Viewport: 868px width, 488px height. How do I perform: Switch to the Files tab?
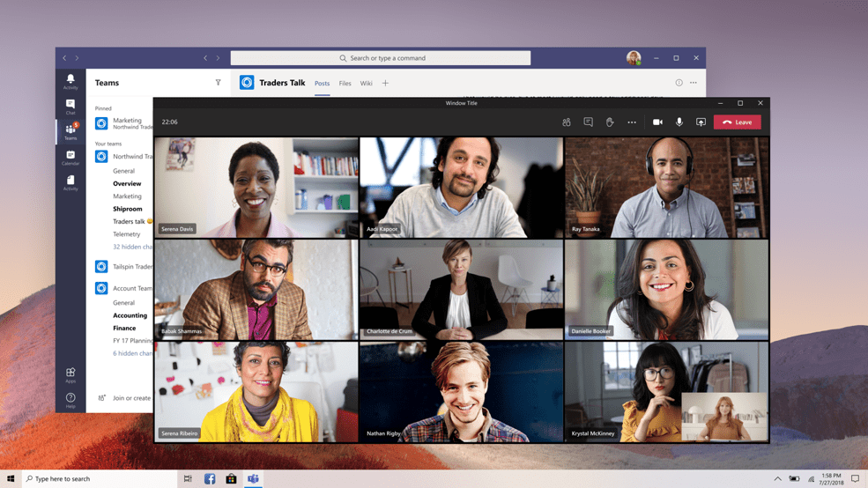tap(345, 84)
